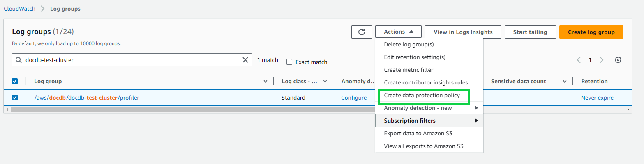Screen dimensions: 644x164
Task: Collapse the Actions dropdown menu
Action: click(398, 32)
